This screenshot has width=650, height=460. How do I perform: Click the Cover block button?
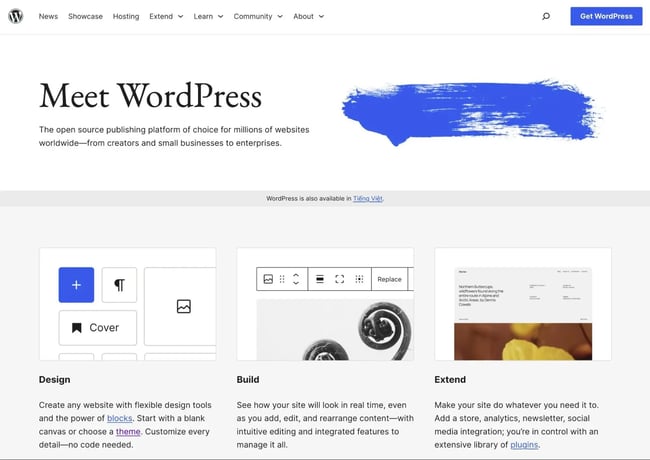(x=98, y=328)
